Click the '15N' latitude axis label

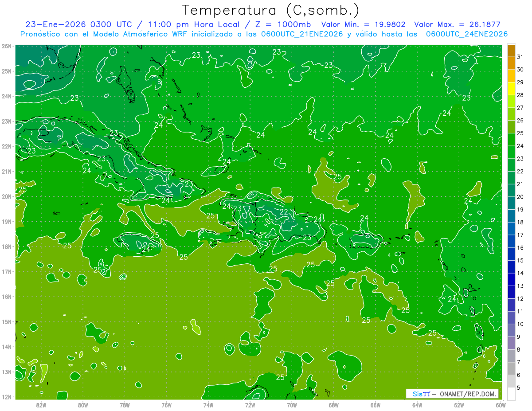(x=6, y=322)
